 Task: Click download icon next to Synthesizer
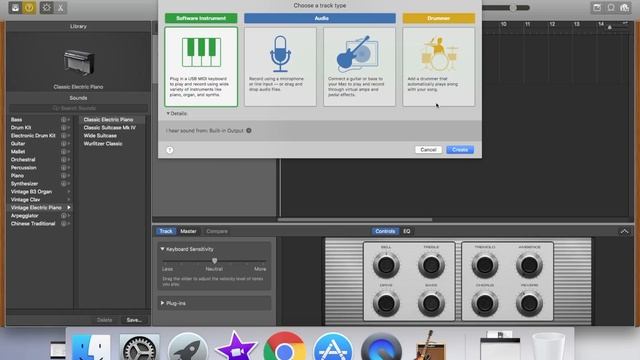tap(64, 184)
